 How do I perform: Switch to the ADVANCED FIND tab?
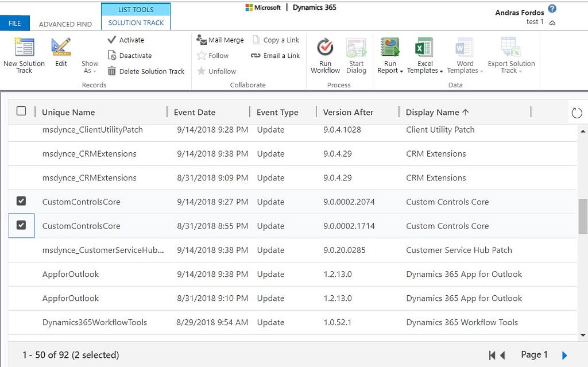click(65, 24)
